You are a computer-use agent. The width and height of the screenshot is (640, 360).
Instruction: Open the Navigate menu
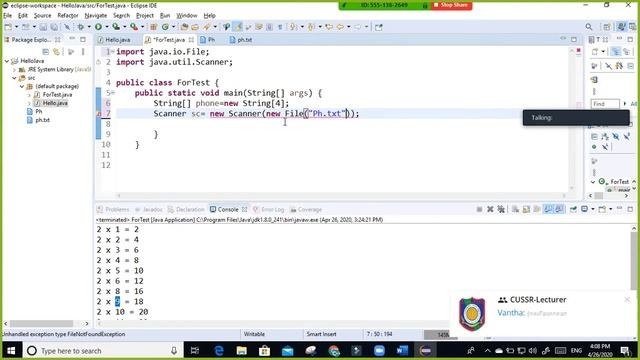(96, 16)
